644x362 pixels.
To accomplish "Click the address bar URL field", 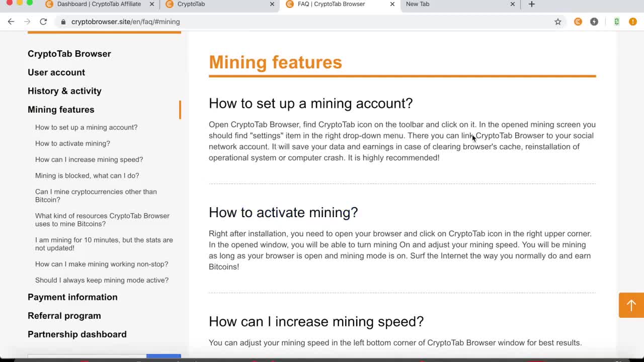I will pos(302,22).
